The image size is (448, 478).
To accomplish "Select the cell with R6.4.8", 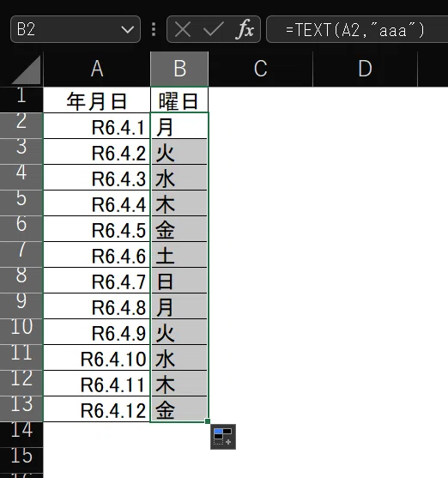I will point(97,306).
